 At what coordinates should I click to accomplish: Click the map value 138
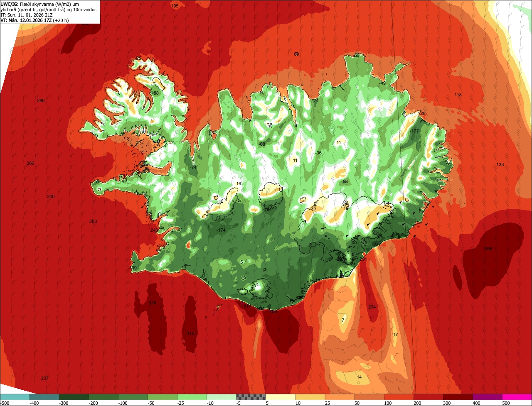500,164
